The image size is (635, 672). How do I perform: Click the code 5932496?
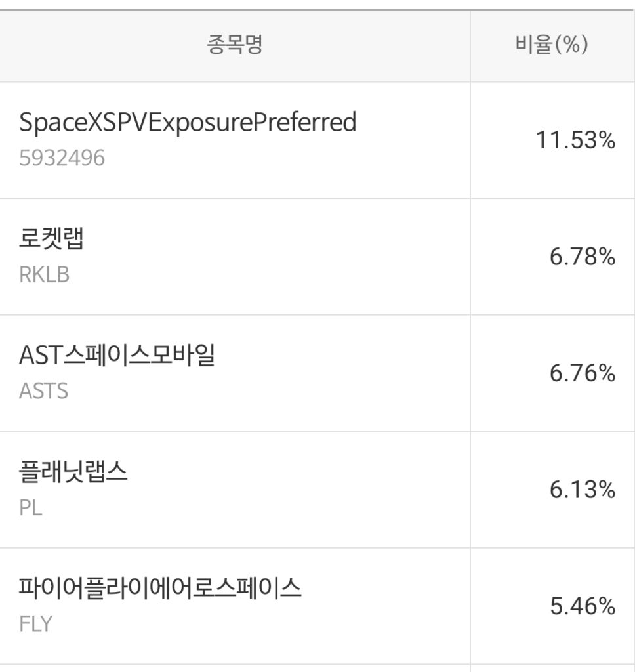(62, 158)
